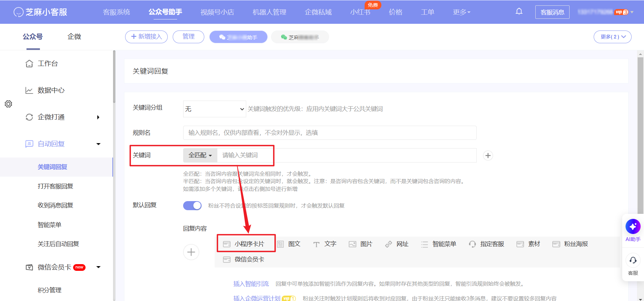Select the second 芝麻 account tab

tap(300, 37)
